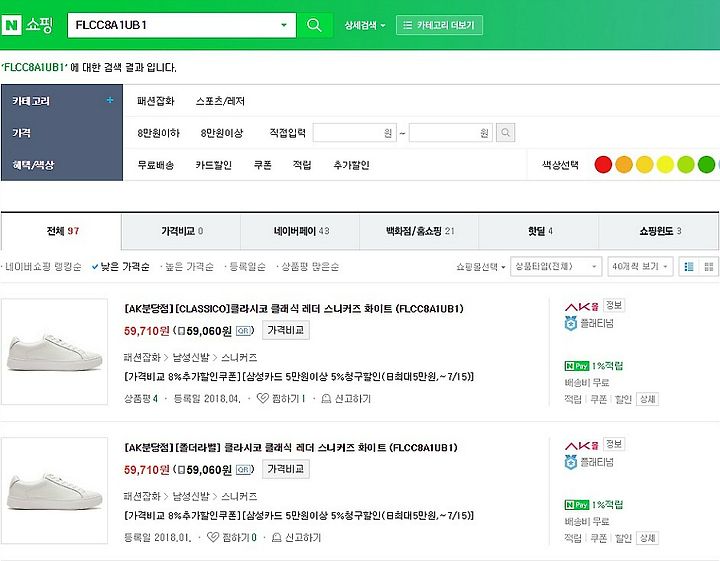Click the minimum price input field
Viewport: 720px width, 561px height.
(x=354, y=133)
